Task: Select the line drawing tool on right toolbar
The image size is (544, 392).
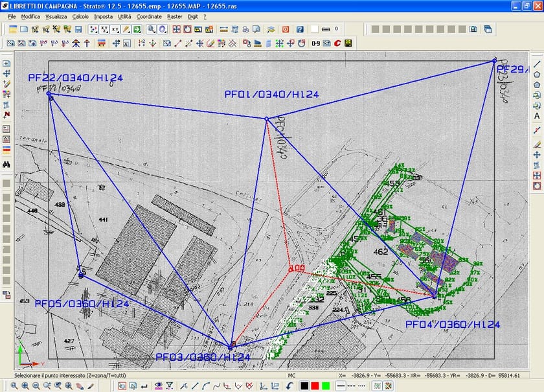Action: coord(536,63)
